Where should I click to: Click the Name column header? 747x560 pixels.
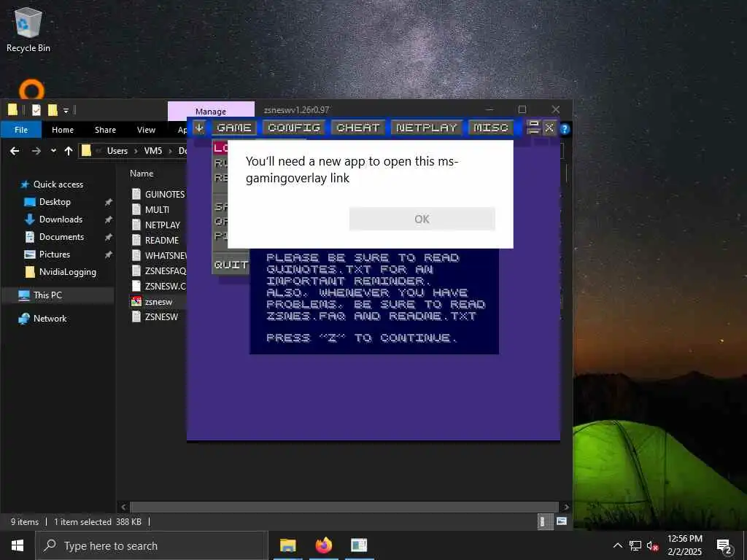click(x=142, y=174)
